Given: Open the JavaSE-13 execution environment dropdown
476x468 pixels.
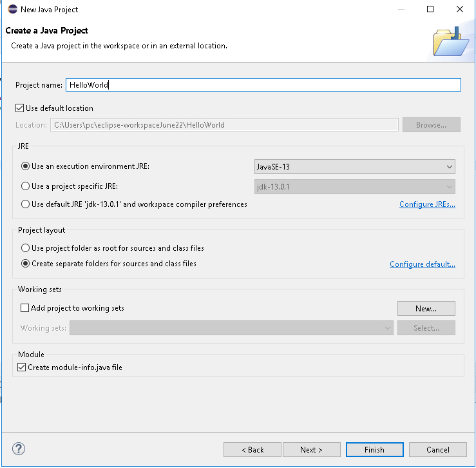Looking at the screenshot, I should pyautogui.click(x=354, y=167).
